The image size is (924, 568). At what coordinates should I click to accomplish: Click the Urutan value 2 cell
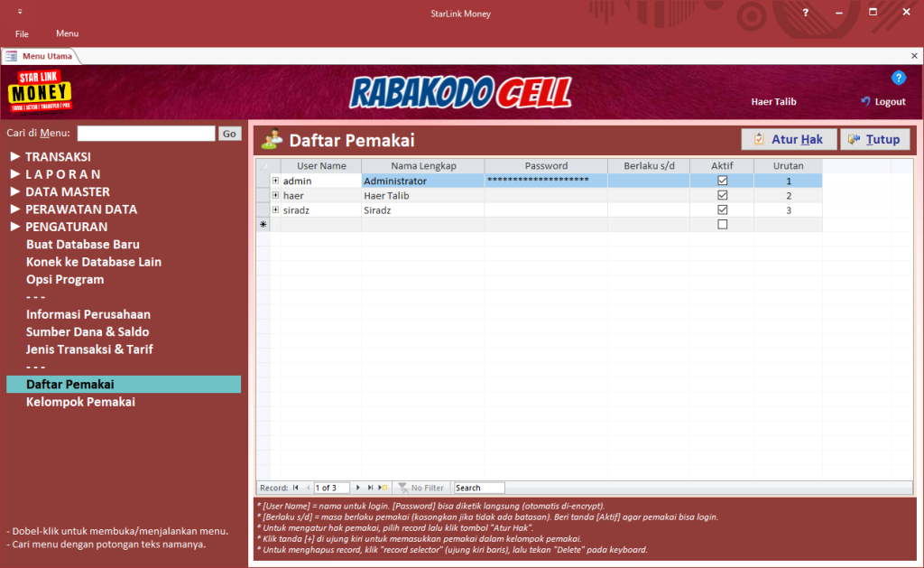pos(788,195)
